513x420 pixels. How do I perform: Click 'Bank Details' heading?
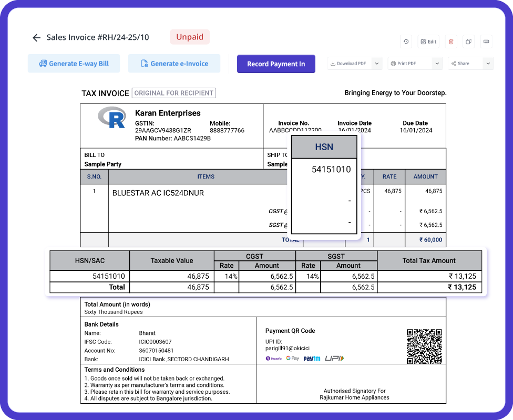(101, 324)
